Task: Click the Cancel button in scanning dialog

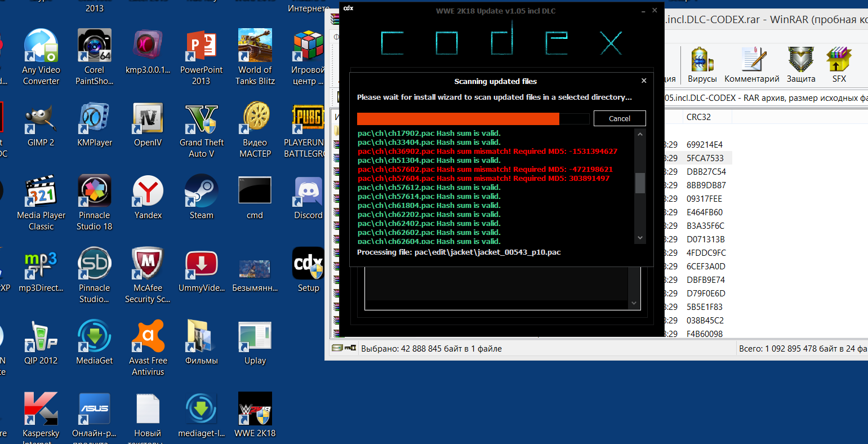Action: coord(619,118)
